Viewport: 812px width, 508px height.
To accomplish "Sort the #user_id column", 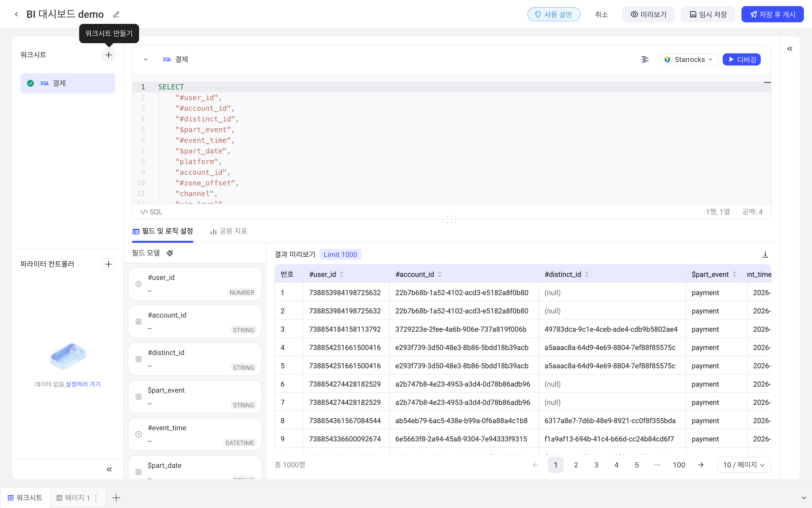I will pos(342,274).
